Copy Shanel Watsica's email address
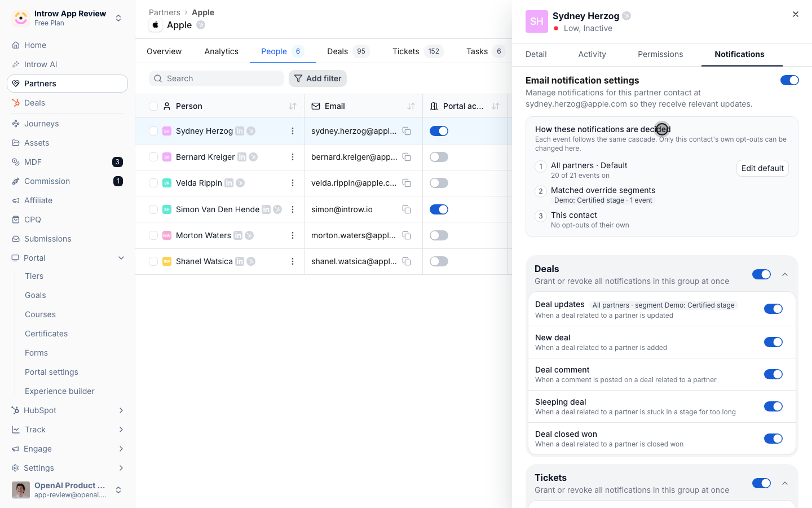The width and height of the screenshot is (812, 508). pyautogui.click(x=407, y=261)
